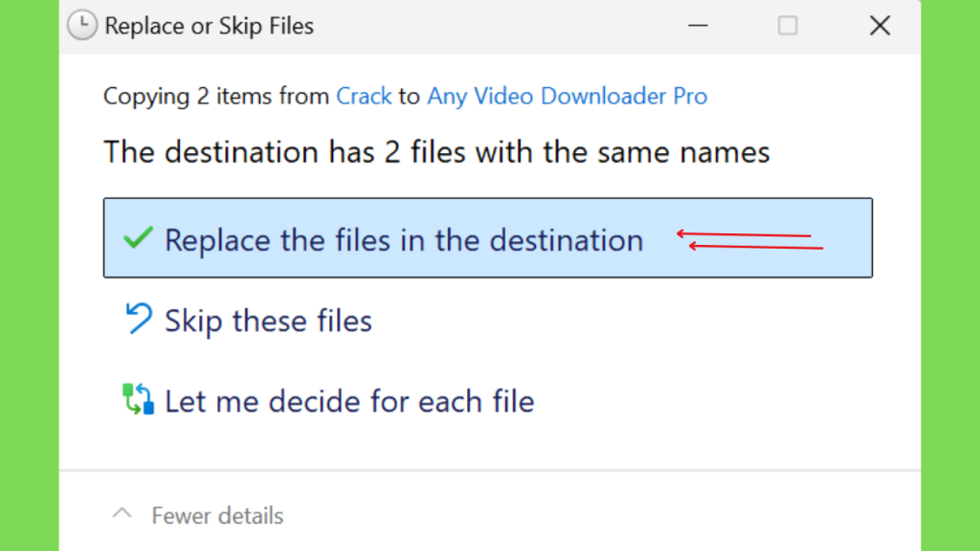The width and height of the screenshot is (980, 551).
Task: Click the red arrows in the highlighted option
Action: [750, 240]
